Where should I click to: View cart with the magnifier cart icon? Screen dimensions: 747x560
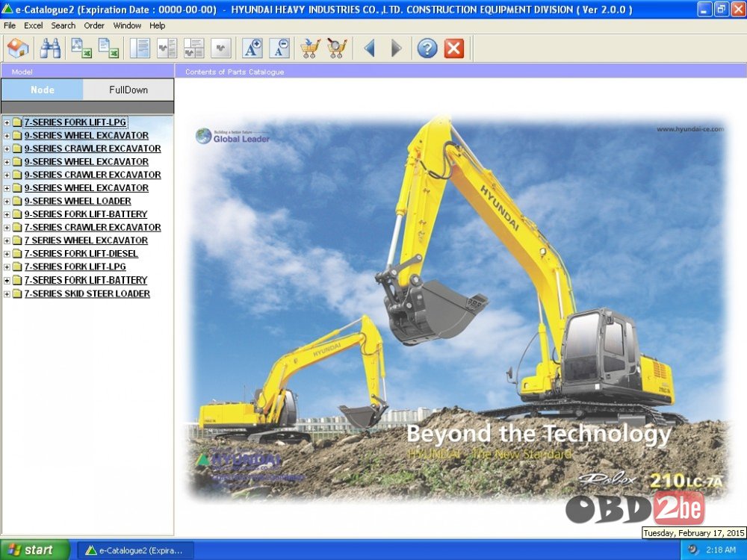click(x=337, y=48)
